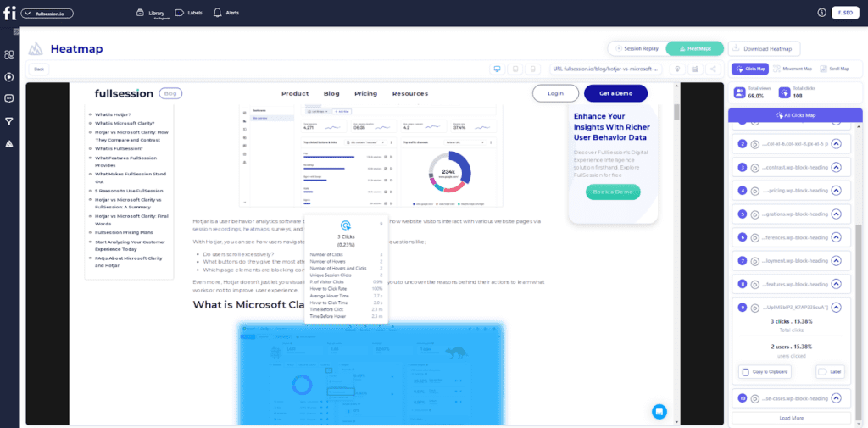Click the share icon next to URL
Image resolution: width=868 pixels, height=428 pixels.
(713, 69)
